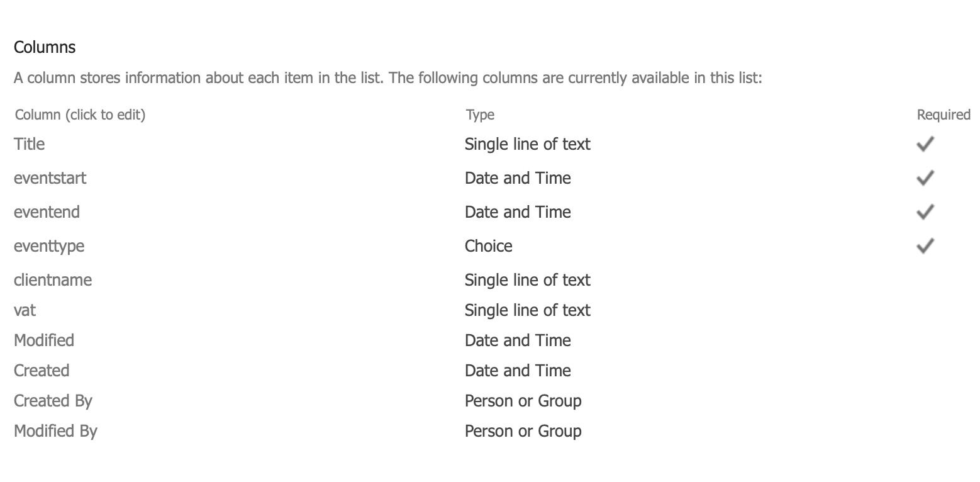Click the Column (click to edit) header
The height and width of the screenshot is (482, 980).
tap(80, 115)
